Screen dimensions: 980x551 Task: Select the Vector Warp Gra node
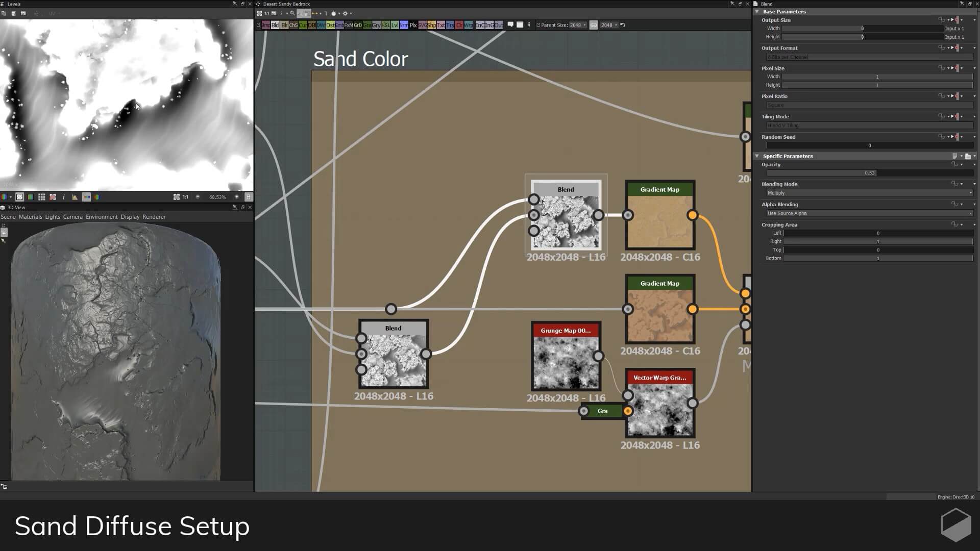pyautogui.click(x=660, y=403)
